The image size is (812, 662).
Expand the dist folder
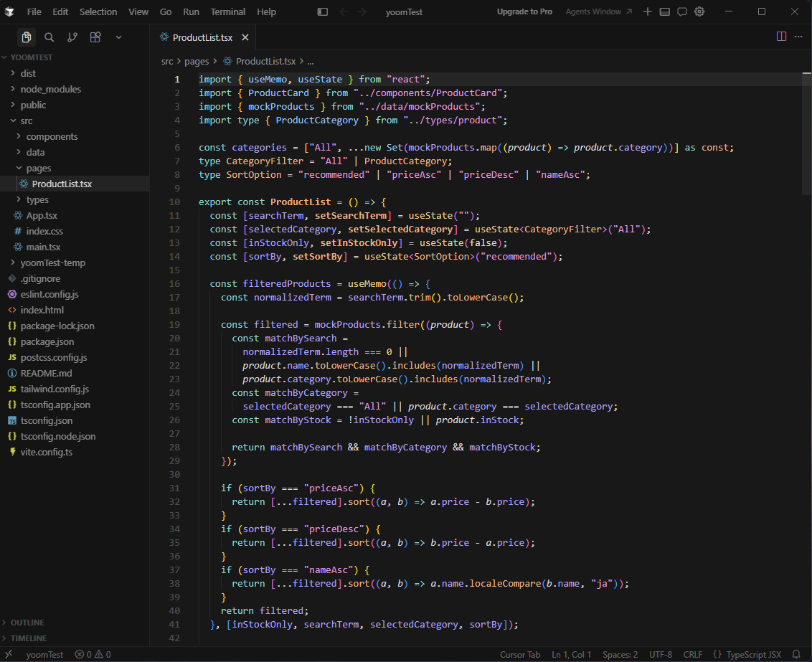point(75,73)
